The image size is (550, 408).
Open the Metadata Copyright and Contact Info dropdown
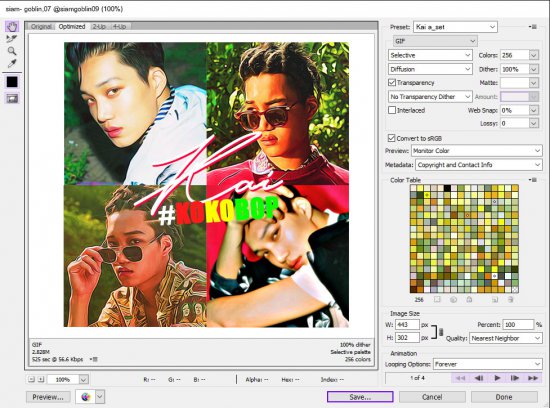[479, 165]
